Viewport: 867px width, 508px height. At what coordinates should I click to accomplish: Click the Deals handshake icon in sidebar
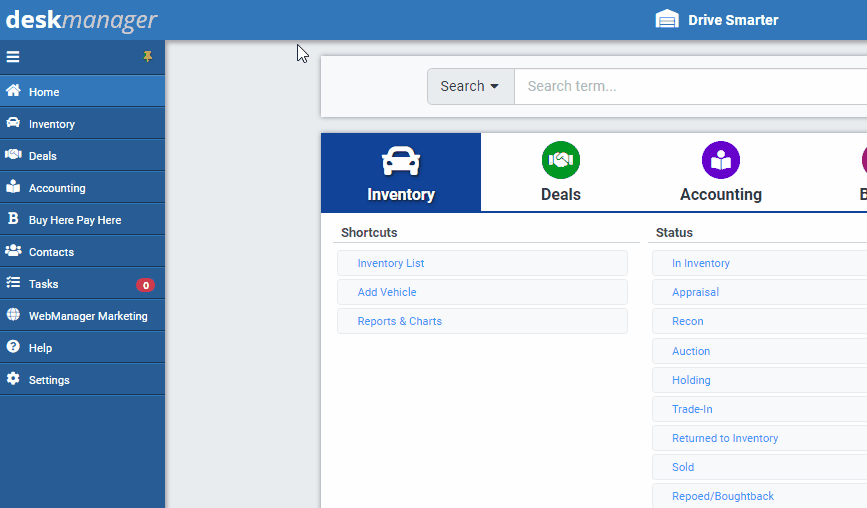point(13,155)
